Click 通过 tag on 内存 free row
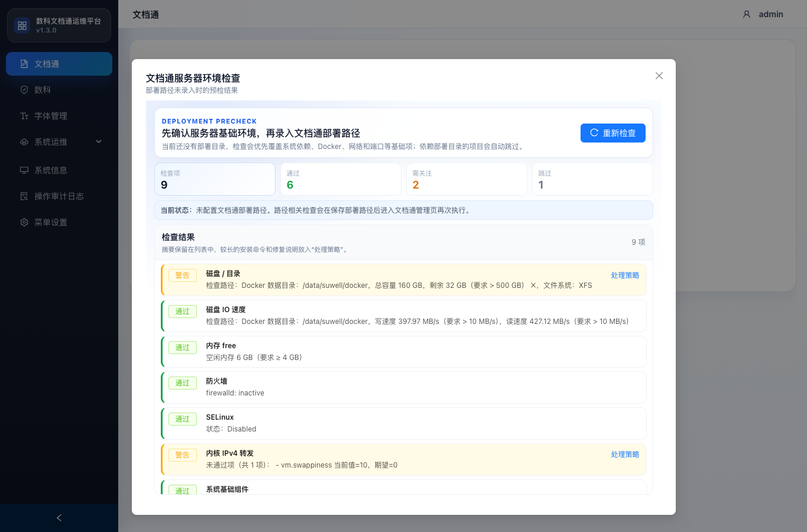The width and height of the screenshot is (807, 532). point(183,348)
